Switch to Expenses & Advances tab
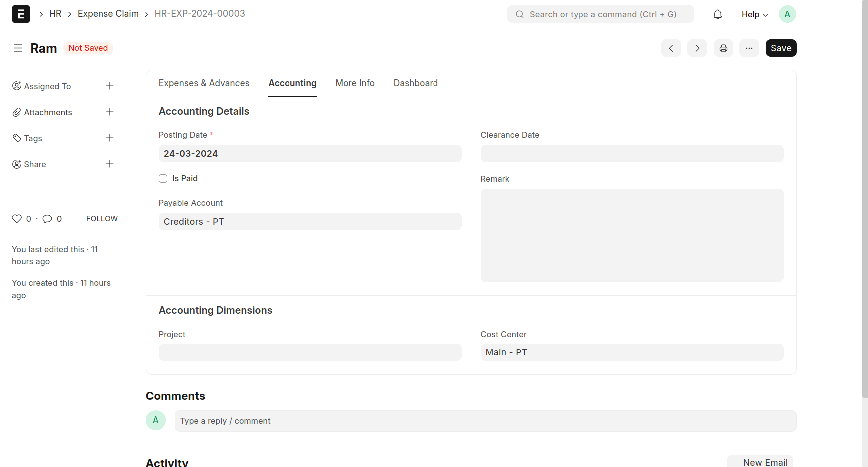The width and height of the screenshot is (868, 467). coord(204,83)
